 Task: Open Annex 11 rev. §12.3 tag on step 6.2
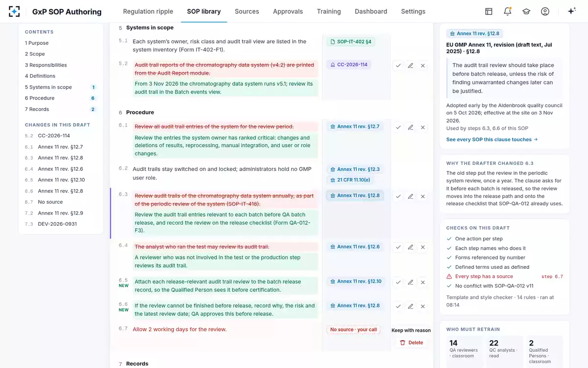click(x=355, y=169)
